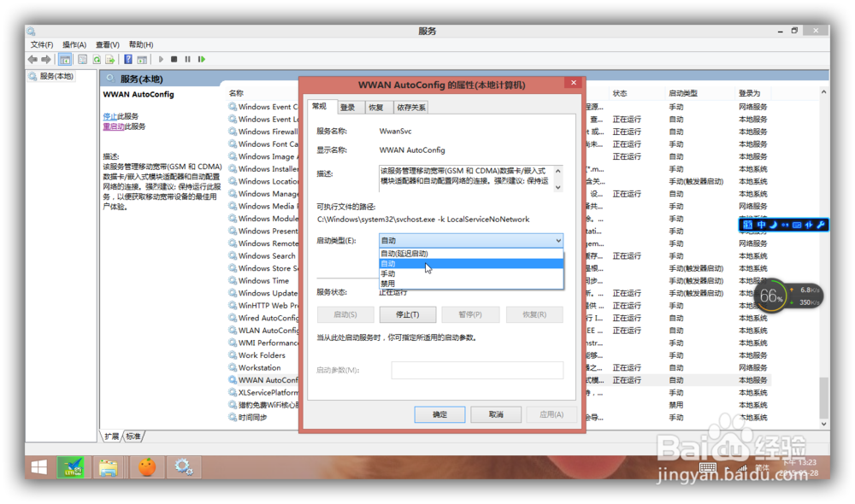Click the moon icon in IME toolbar
855x504 pixels.
pos(773,225)
